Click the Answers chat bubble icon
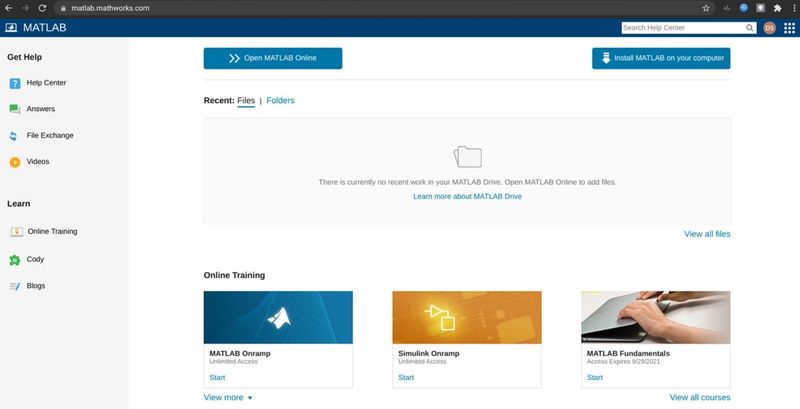The height and width of the screenshot is (409, 800). pos(15,109)
